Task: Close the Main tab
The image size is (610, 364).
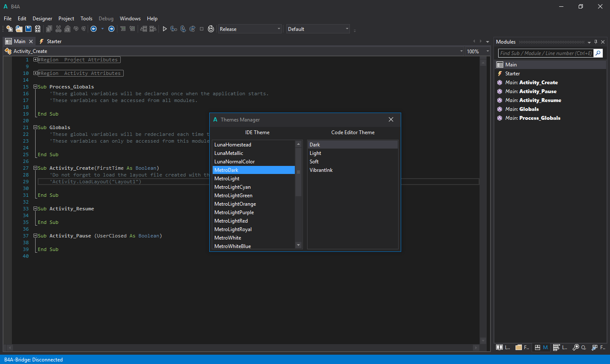Action: pyautogui.click(x=30, y=41)
